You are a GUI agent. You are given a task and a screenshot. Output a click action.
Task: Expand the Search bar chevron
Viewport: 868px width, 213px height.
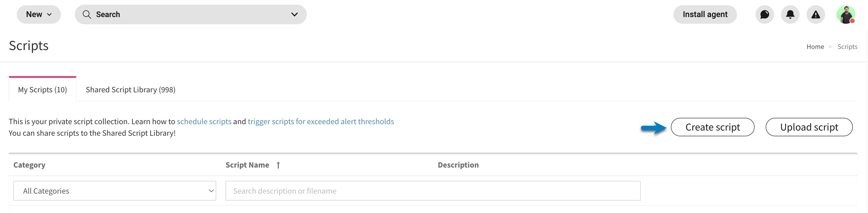pyautogui.click(x=295, y=14)
